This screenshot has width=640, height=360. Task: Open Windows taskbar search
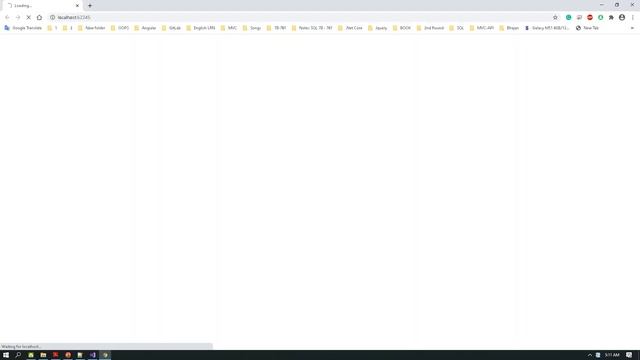(x=18, y=355)
